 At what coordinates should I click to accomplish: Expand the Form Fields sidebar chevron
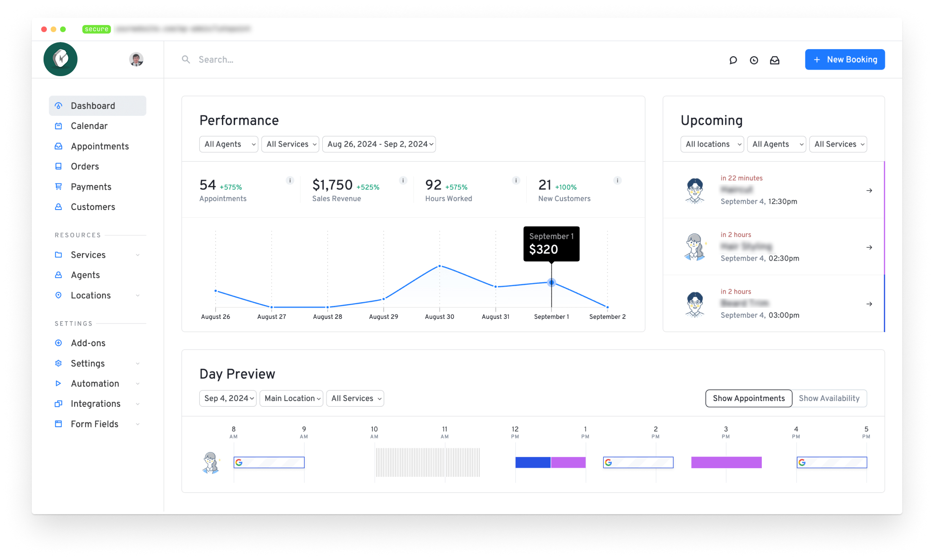point(138,424)
